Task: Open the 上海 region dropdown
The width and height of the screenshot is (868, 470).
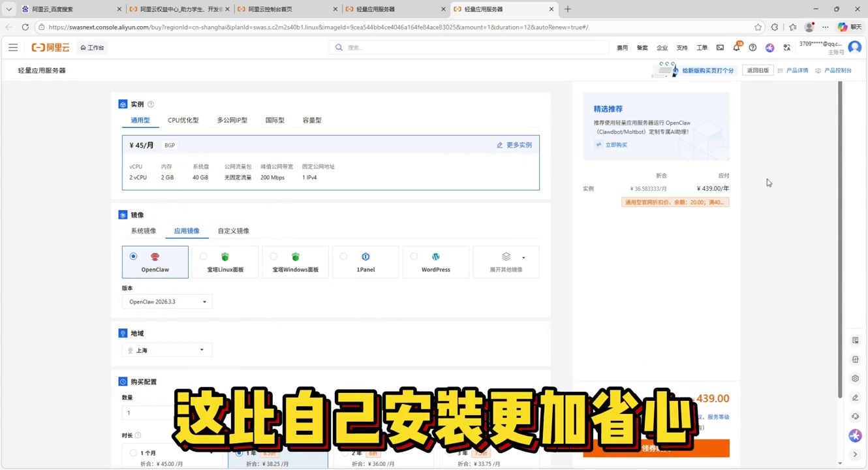Action: coord(167,351)
